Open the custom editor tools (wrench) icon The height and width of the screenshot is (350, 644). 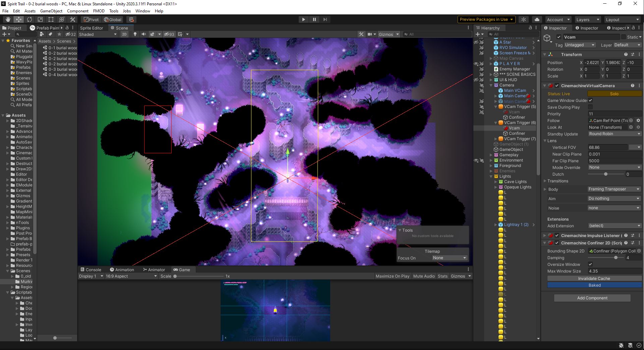pyautogui.click(x=72, y=19)
